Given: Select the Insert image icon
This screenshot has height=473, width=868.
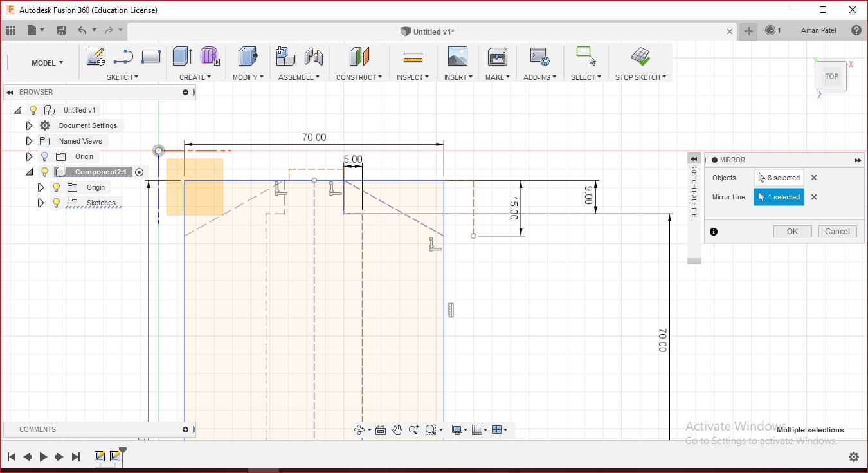Looking at the screenshot, I should (457, 57).
